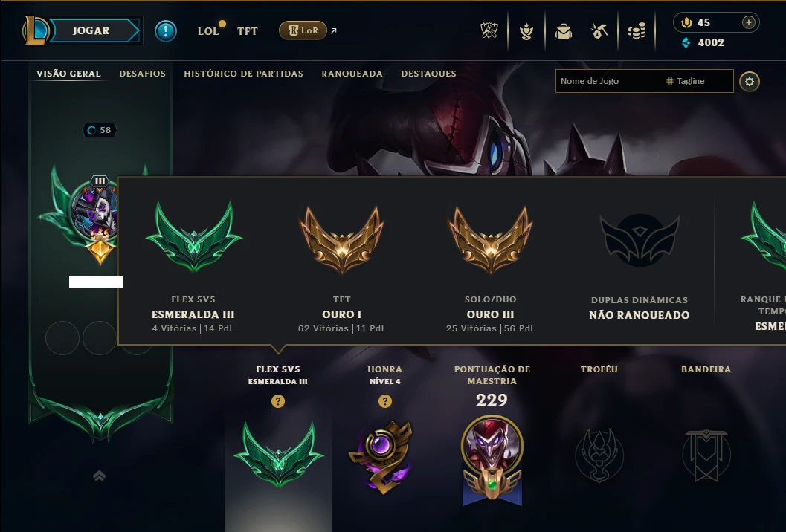Open the Loot hammer icon
Screen dimensions: 786x532
[x=599, y=31]
